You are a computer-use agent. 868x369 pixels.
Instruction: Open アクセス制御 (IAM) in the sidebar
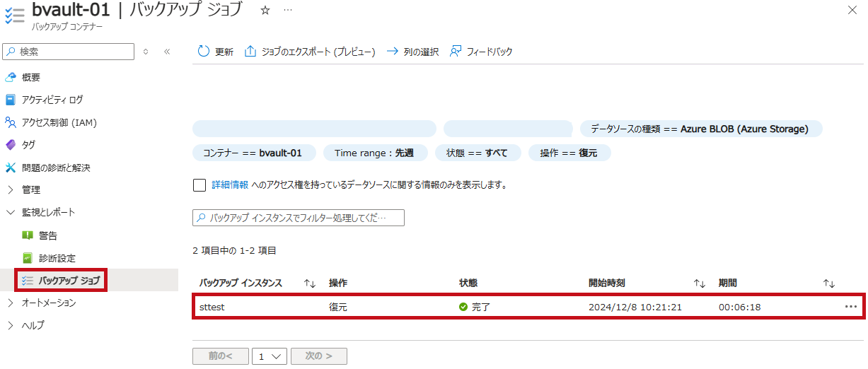point(59,122)
